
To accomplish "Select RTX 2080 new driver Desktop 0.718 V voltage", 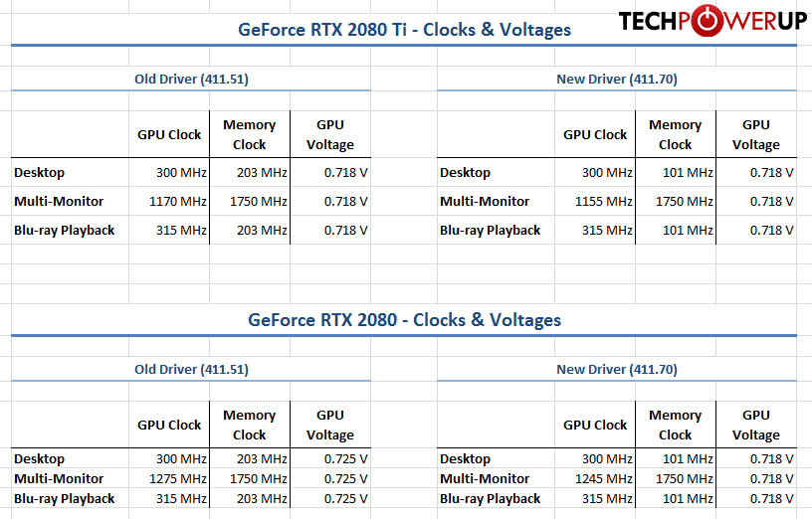I will tap(771, 459).
